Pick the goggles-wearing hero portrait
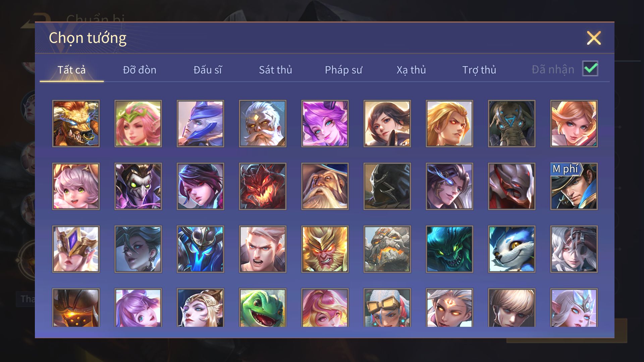644x362 pixels. 387,307
